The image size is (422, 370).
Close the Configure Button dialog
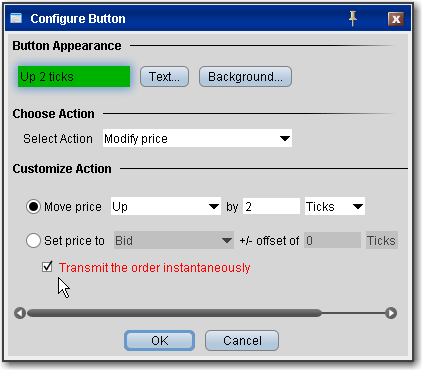tap(396, 19)
